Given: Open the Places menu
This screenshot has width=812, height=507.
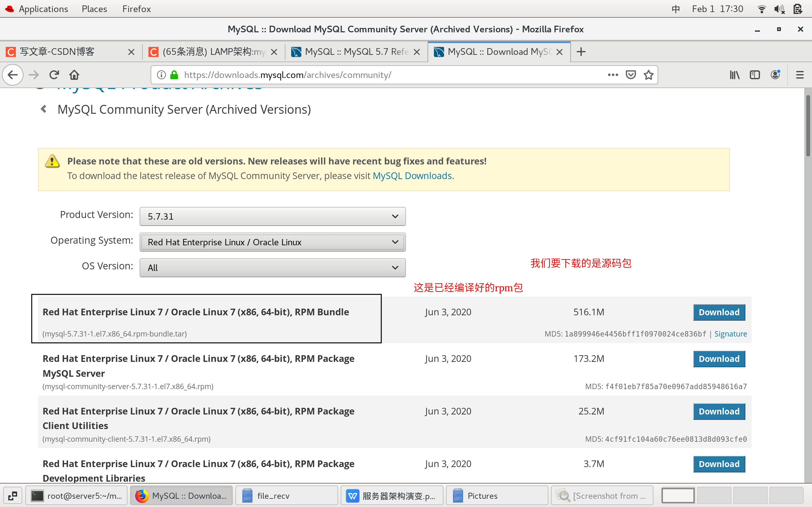Looking at the screenshot, I should (x=94, y=9).
